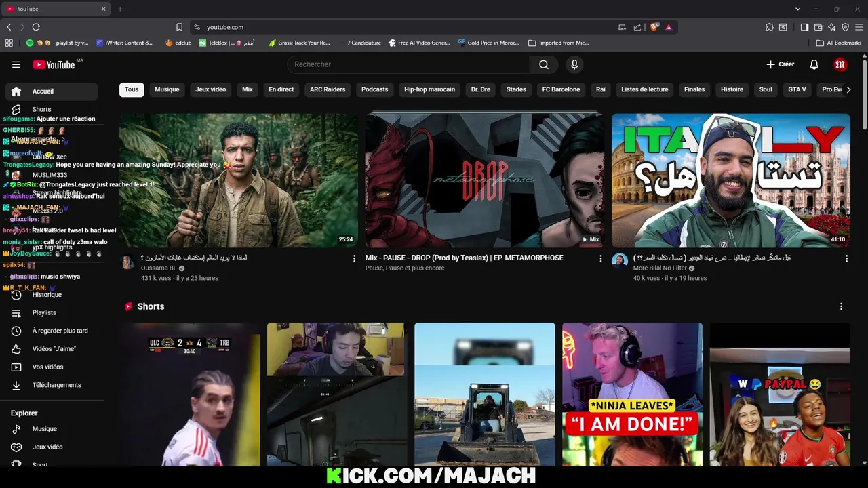Go to Accueil in sidebar
Image resolution: width=868 pixels, height=488 pixels.
(x=52, y=91)
